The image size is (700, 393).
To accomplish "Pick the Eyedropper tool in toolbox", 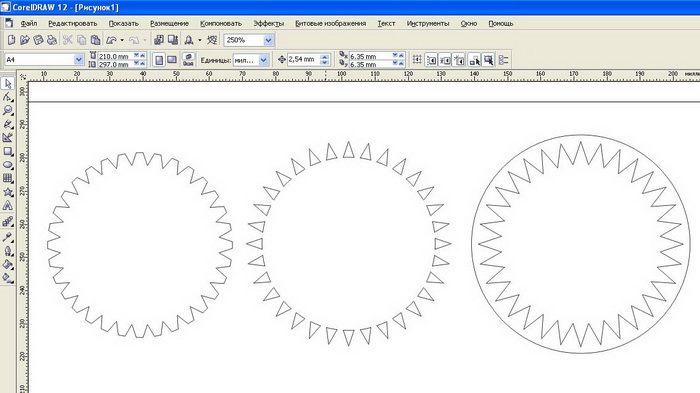I will coord(8,237).
